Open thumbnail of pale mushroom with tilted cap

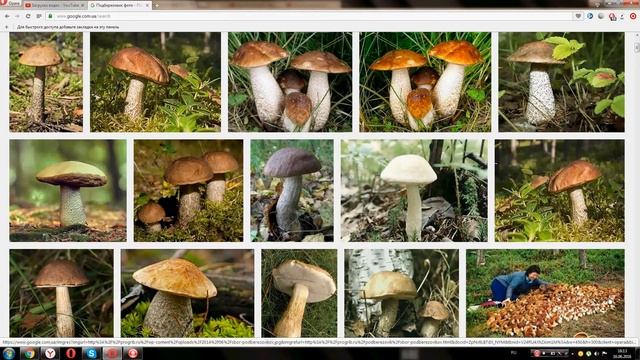pos(299,293)
